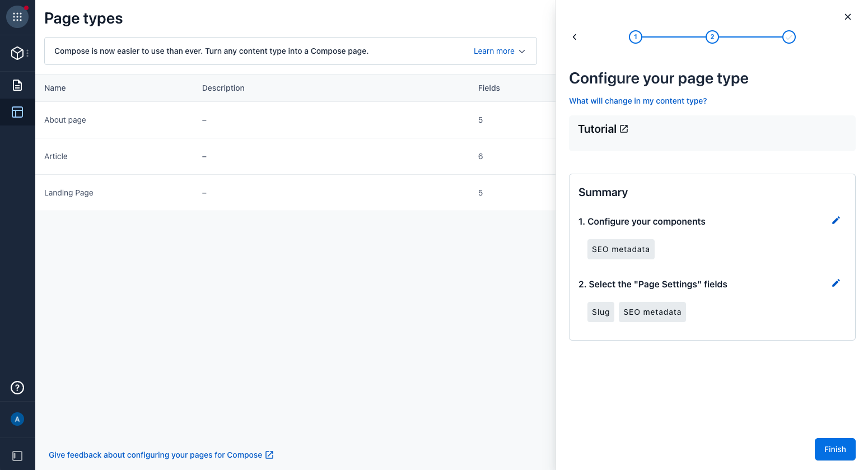Image resolution: width=868 pixels, height=470 pixels.
Task: Select the final checkmark step indicator
Action: pyautogui.click(x=788, y=37)
